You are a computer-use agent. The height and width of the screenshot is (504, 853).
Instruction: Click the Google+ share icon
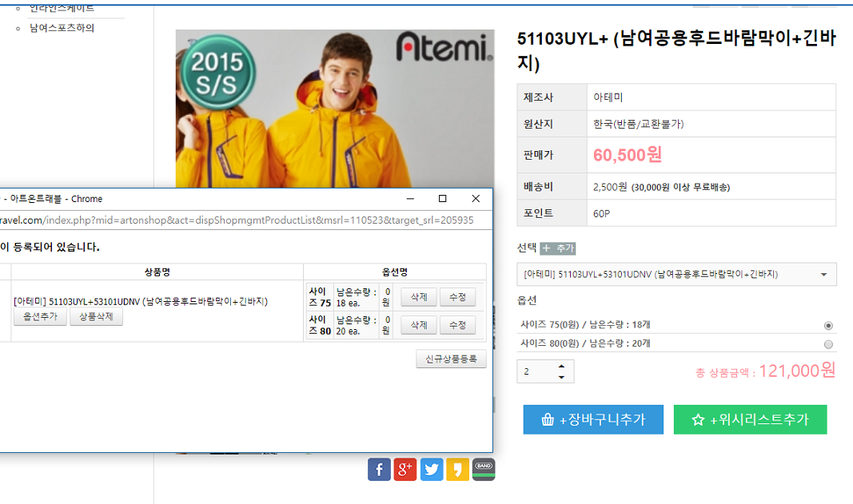pos(405,469)
